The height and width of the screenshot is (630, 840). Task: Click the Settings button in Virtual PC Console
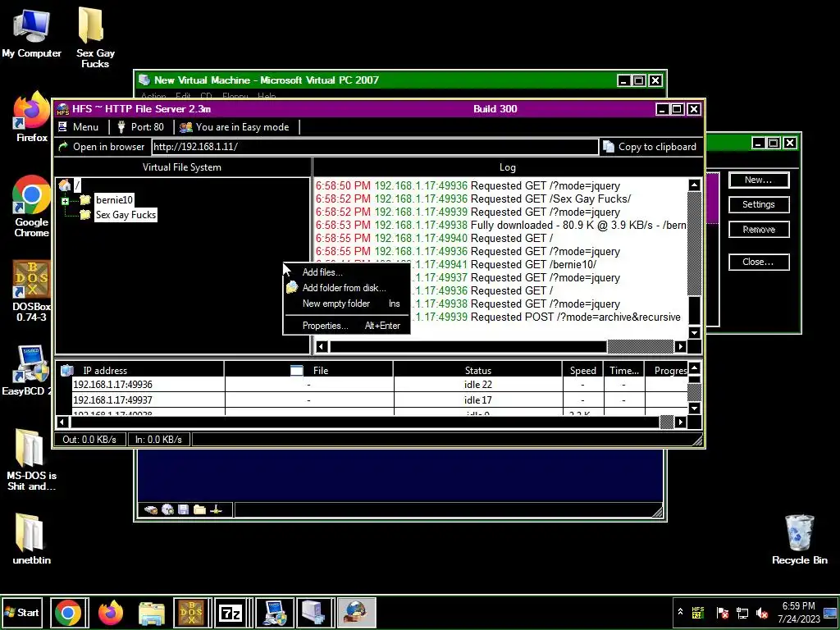pos(759,204)
